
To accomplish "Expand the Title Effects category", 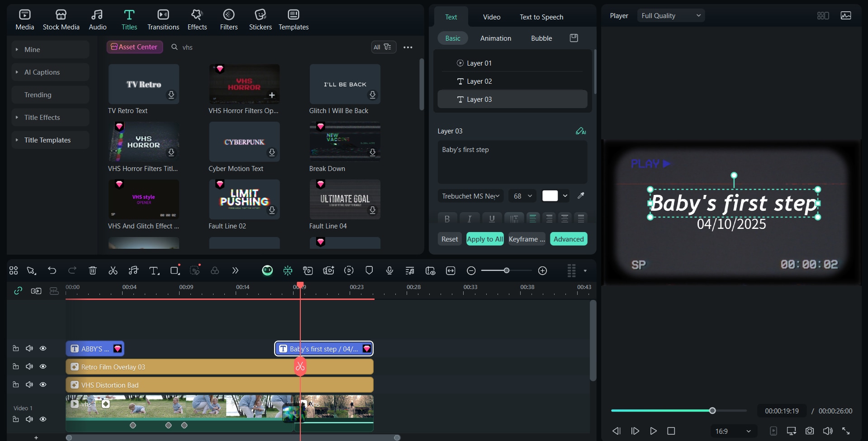I will (x=50, y=117).
